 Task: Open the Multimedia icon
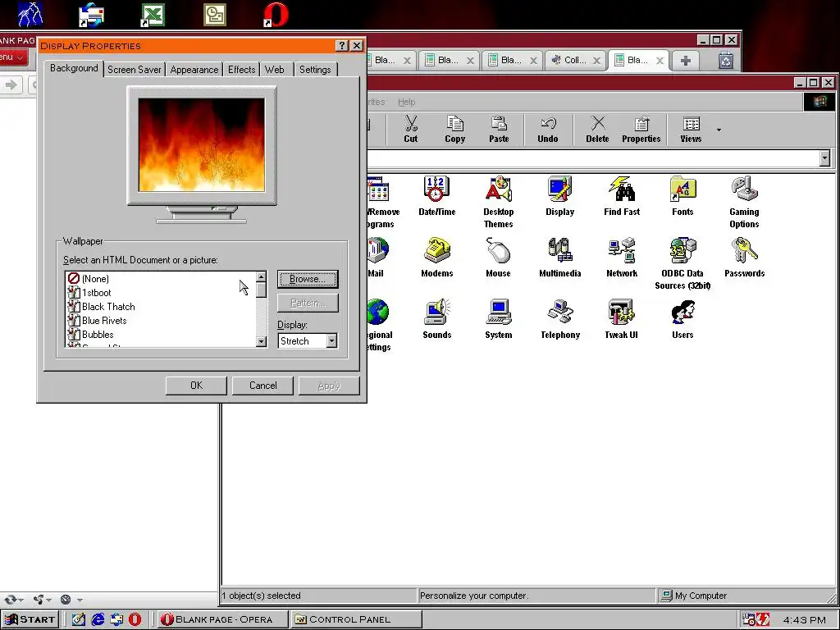pyautogui.click(x=559, y=258)
